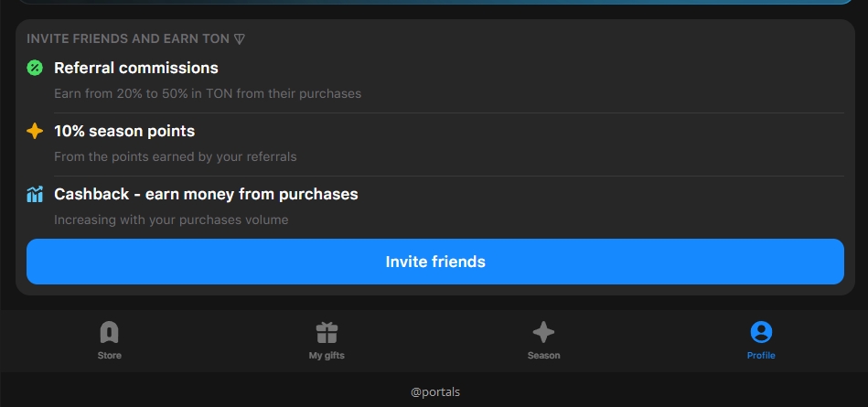This screenshot has width=868, height=407.
Task: Tap the gift box icon for My gifts
Action: (x=327, y=332)
